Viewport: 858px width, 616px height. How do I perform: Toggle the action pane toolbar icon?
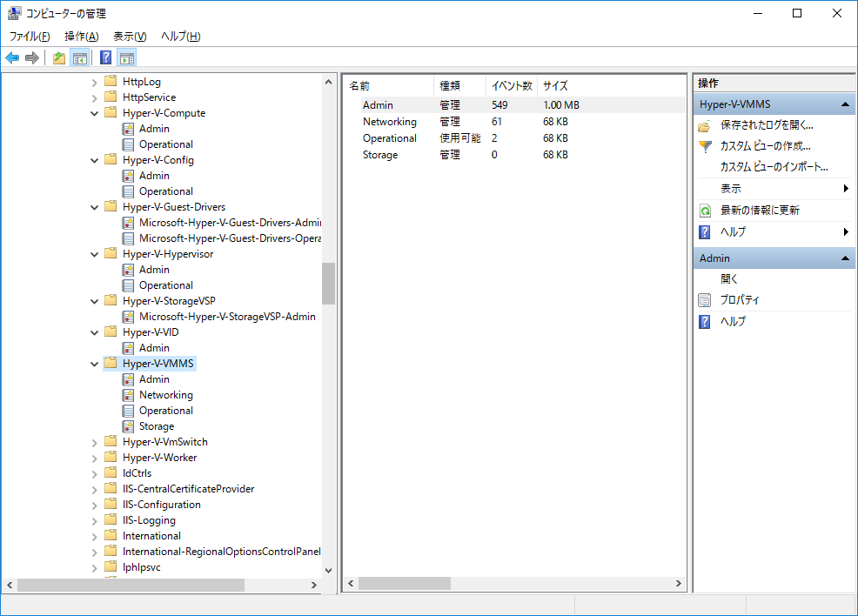[127, 57]
